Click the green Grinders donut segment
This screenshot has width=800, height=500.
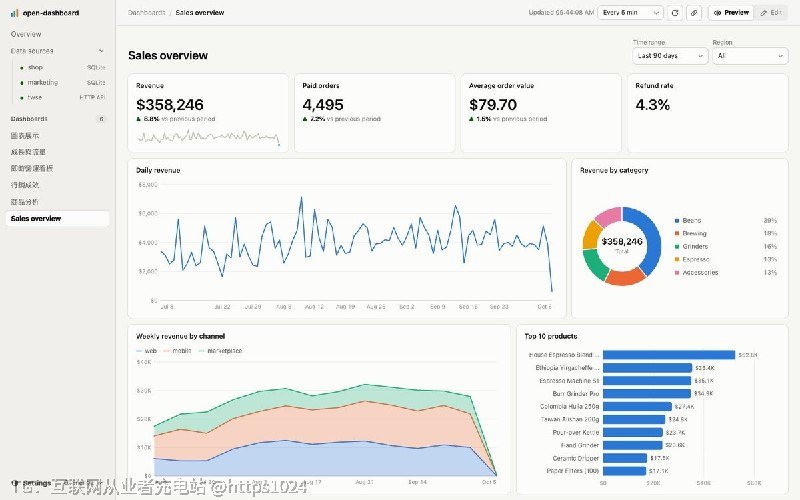[595, 263]
